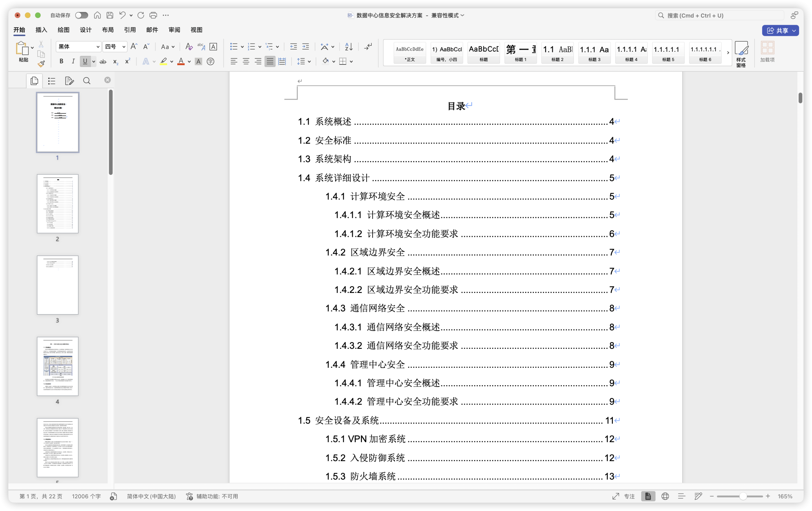Open the 加载项 (Add-ins) panel
The height and width of the screenshot is (511, 812).
(768, 52)
